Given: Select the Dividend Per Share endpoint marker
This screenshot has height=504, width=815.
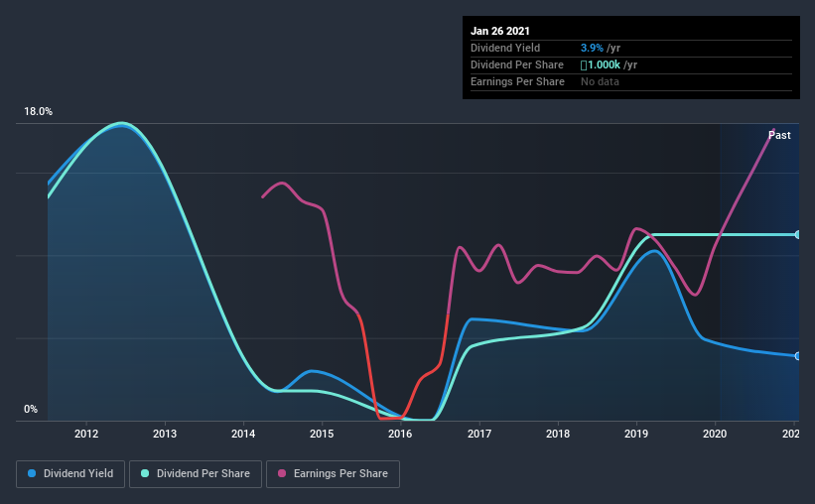Looking at the screenshot, I should tap(797, 235).
